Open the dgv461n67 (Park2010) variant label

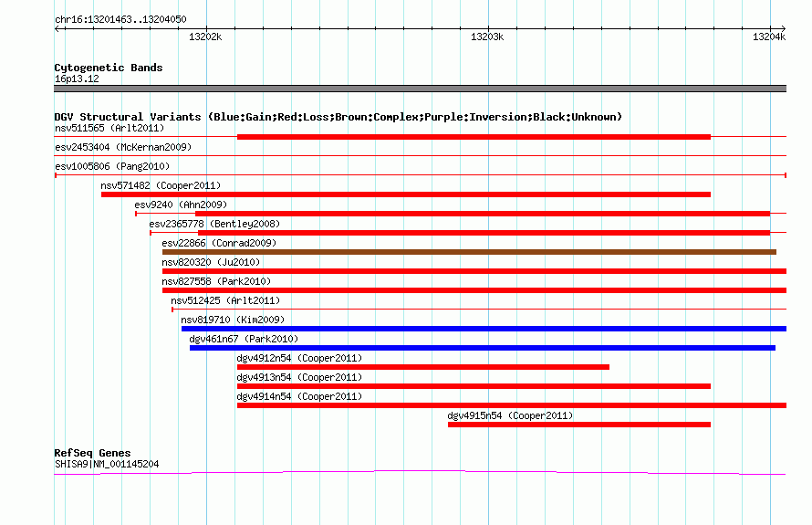pyautogui.click(x=244, y=339)
